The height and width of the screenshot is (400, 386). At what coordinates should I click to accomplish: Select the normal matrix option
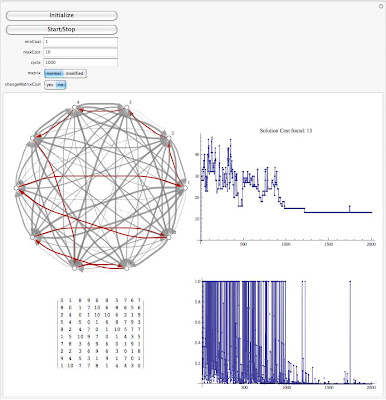[54, 73]
